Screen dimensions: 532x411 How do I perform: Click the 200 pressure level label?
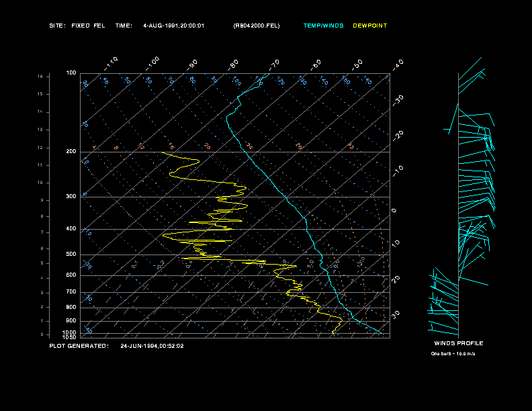pos(71,152)
